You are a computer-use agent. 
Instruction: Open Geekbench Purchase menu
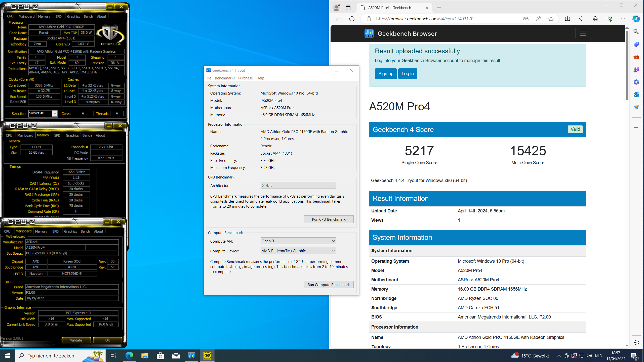pos(245,78)
